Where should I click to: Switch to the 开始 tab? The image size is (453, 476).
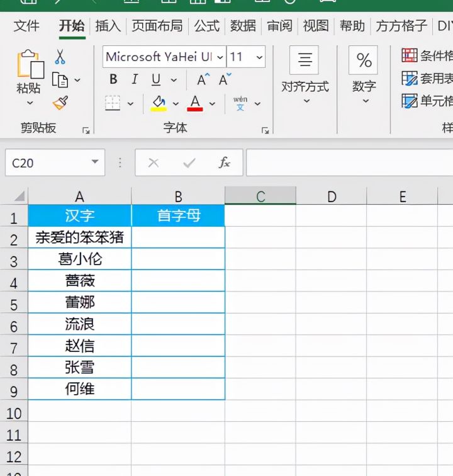tap(72, 25)
